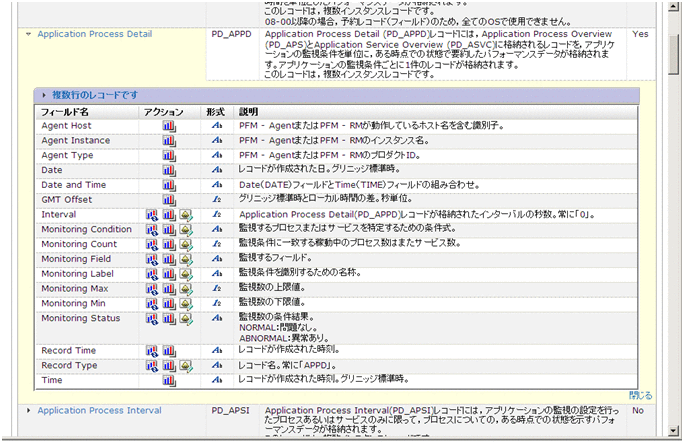Image resolution: width=685 pixels, height=444 pixels.
Task: Click the bar chart icon for Date and Time
Action: coord(168,185)
